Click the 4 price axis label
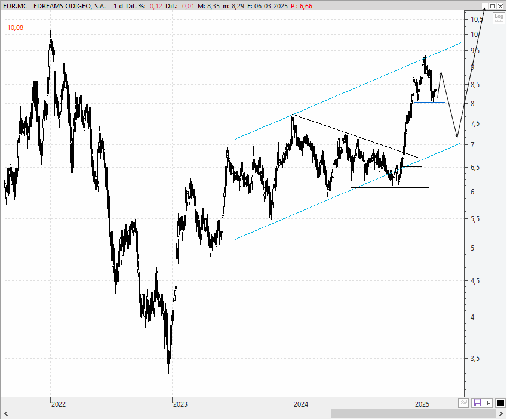 point(473,317)
